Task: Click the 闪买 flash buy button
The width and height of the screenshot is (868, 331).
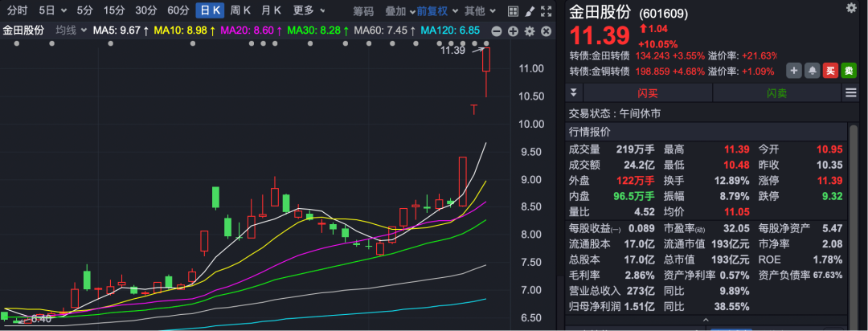Action: pos(648,93)
